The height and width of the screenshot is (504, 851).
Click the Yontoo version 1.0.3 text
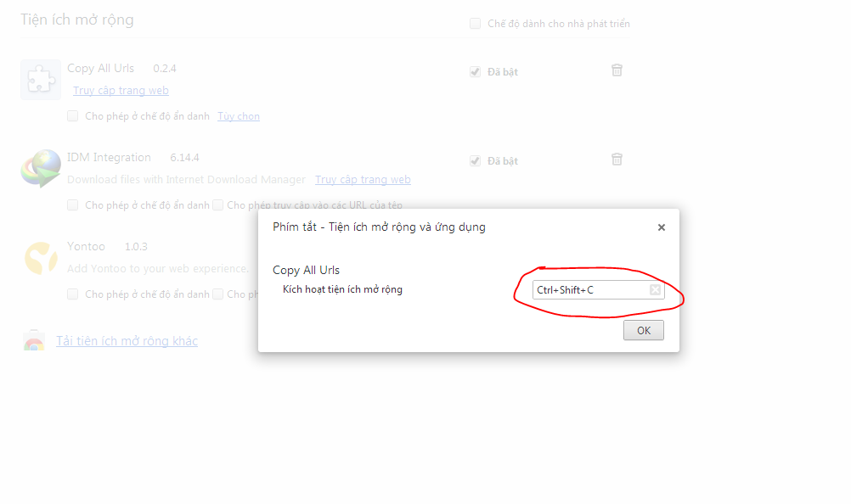point(136,247)
